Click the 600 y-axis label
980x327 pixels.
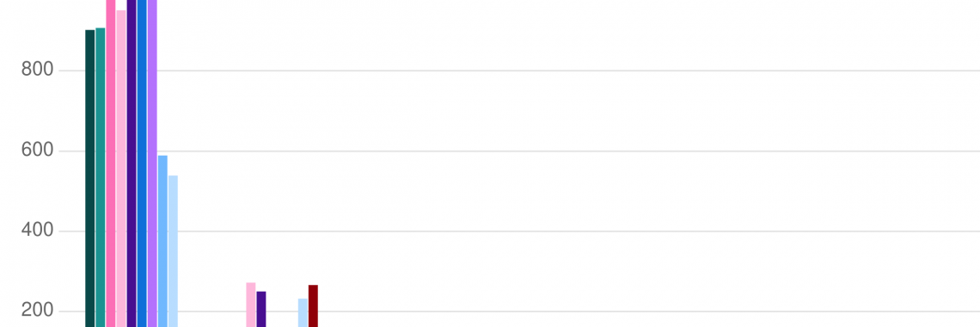coord(37,151)
